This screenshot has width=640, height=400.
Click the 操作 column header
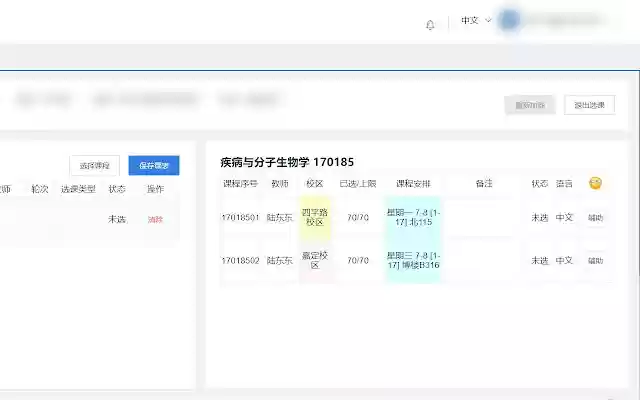coord(155,189)
